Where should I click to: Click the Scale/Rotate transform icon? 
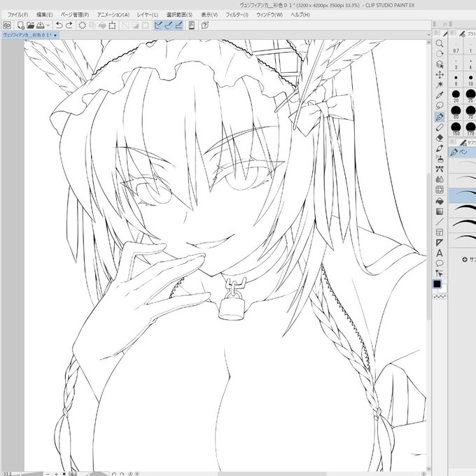click(x=112, y=25)
